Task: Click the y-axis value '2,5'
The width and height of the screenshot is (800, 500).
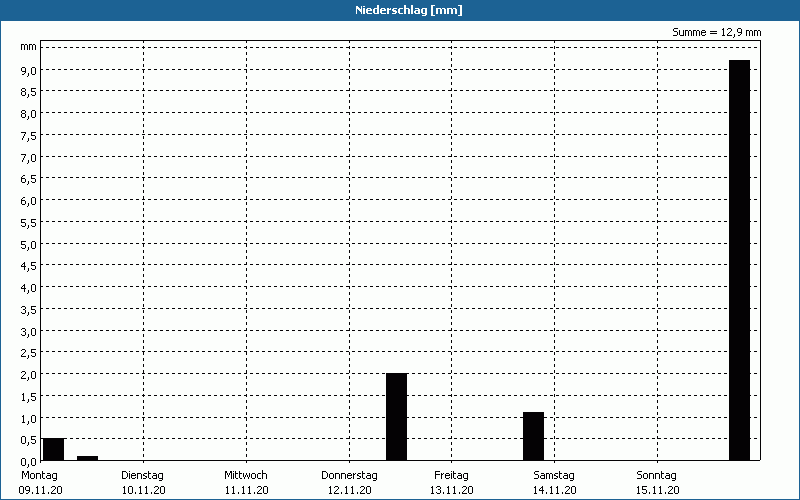Action: coord(29,353)
